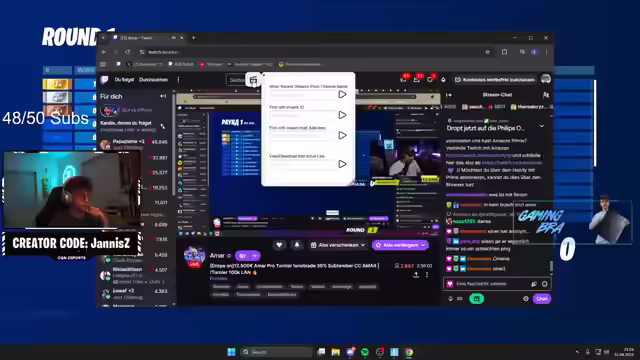
Task: Open browser extensions puzzle icon
Action: 504,52
